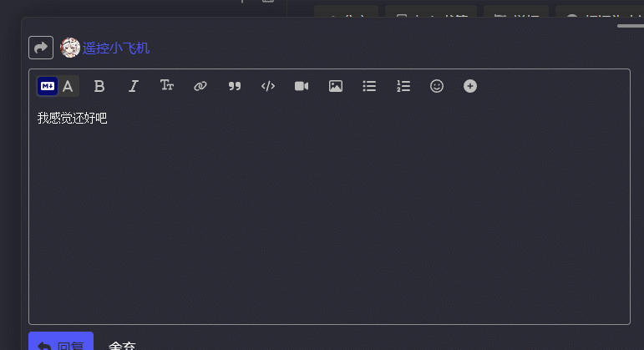Create a numbered list

tap(403, 86)
